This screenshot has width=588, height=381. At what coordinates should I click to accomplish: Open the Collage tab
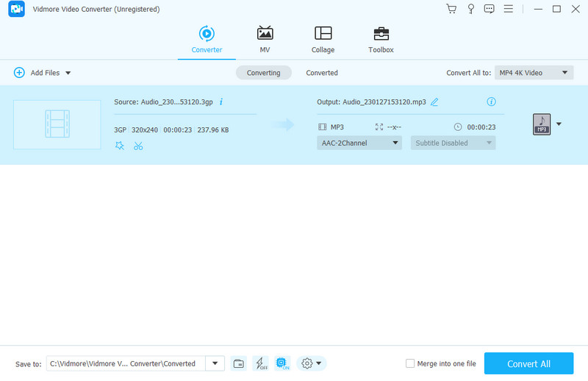click(x=323, y=40)
